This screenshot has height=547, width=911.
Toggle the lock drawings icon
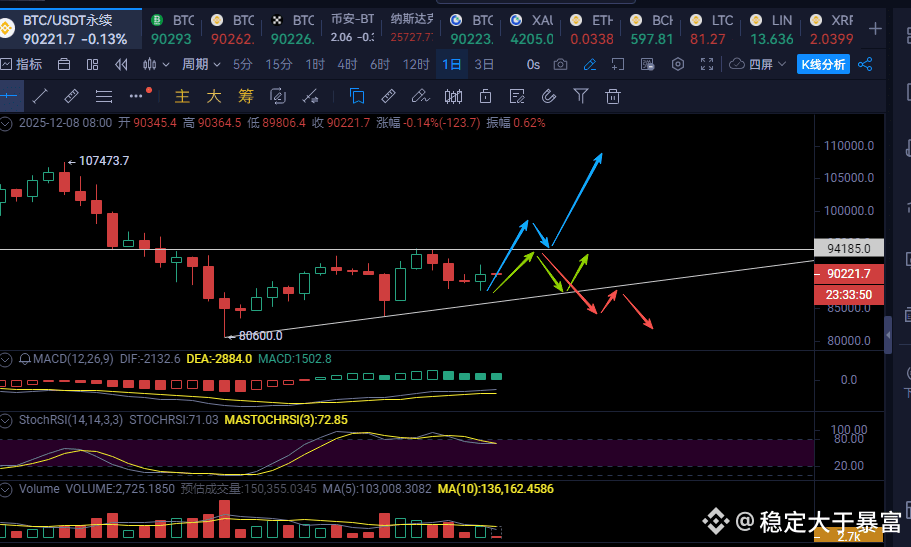[485, 97]
